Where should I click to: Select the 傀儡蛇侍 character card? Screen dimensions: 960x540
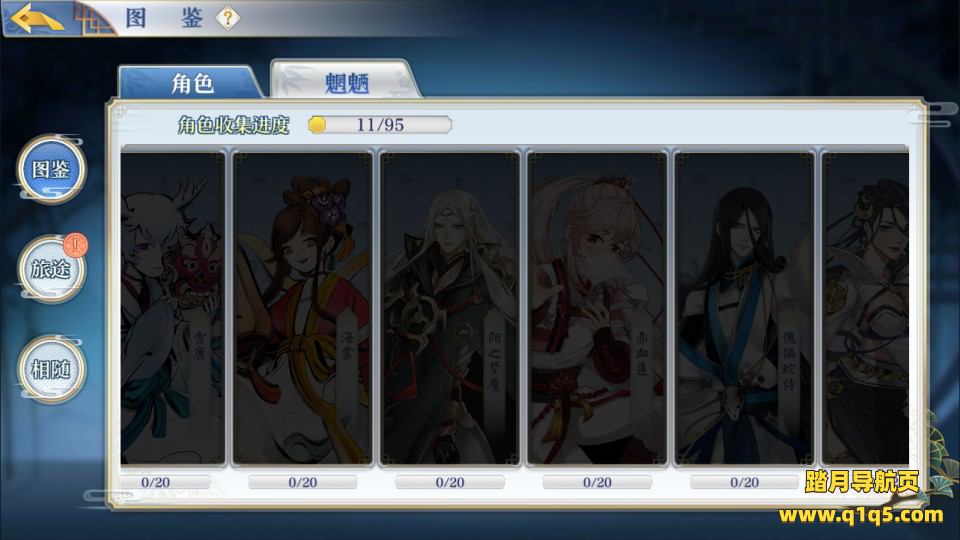point(744,309)
